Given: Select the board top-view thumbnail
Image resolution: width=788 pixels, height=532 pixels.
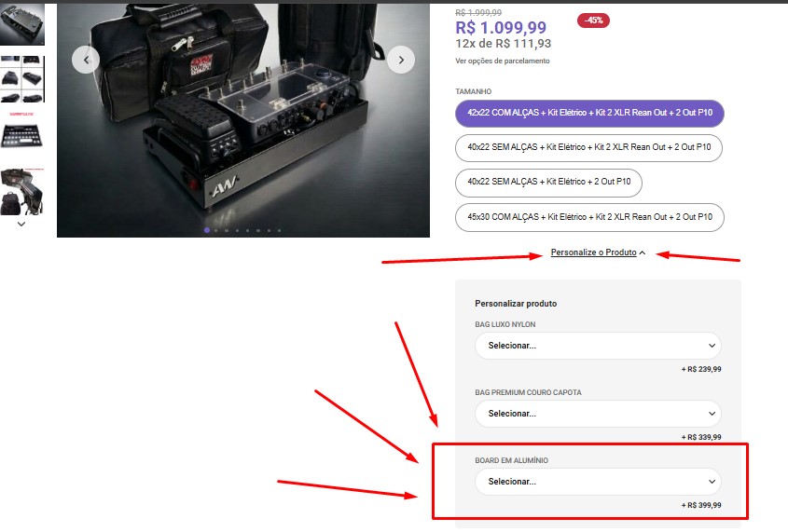Looking at the screenshot, I should (x=21, y=131).
